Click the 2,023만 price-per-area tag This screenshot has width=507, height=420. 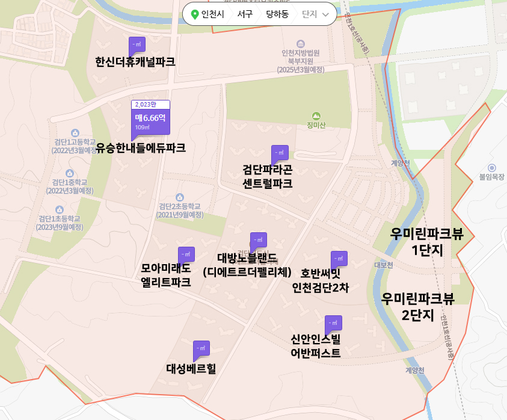(x=150, y=105)
